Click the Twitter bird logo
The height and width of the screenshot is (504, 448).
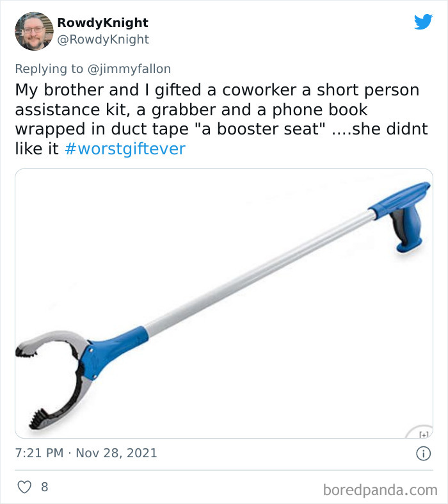423,22
